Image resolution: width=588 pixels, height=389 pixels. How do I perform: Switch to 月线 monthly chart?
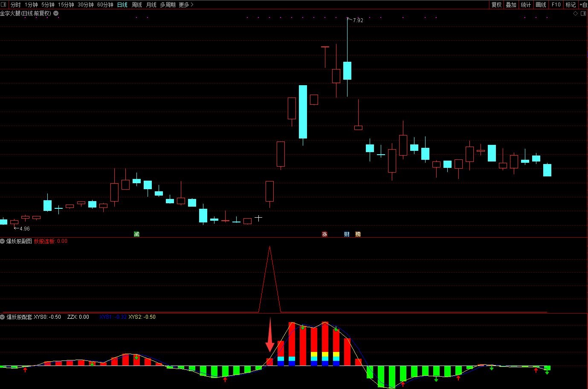point(151,5)
